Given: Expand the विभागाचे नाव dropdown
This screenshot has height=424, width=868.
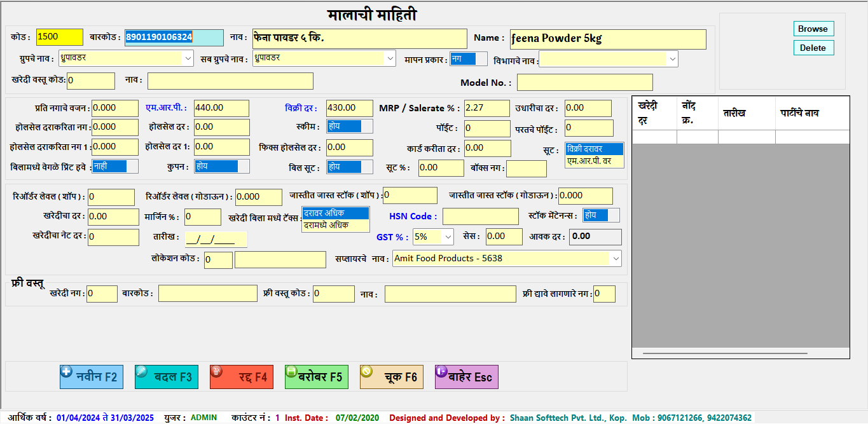Looking at the screenshot, I should point(672,59).
